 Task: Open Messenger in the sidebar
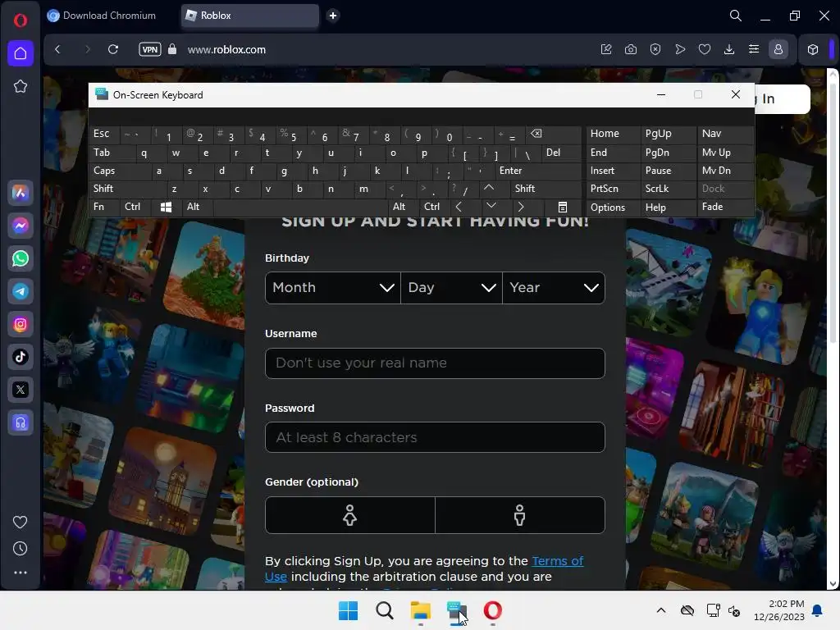point(21,226)
